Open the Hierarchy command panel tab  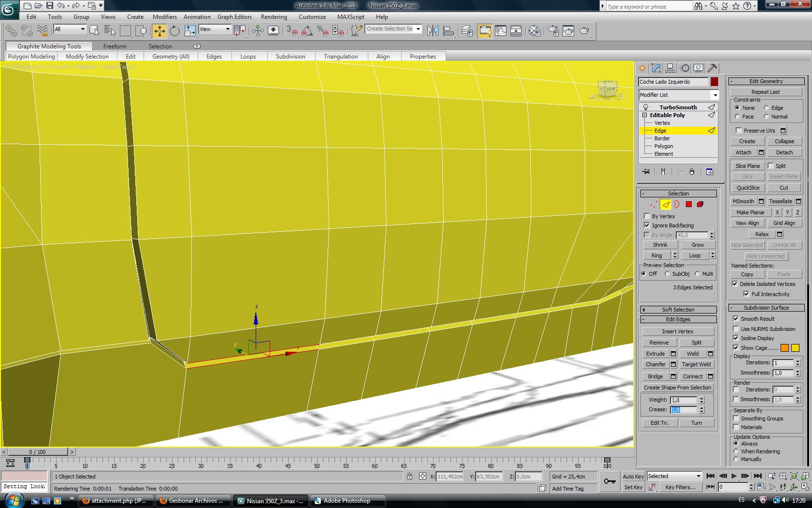click(x=670, y=68)
